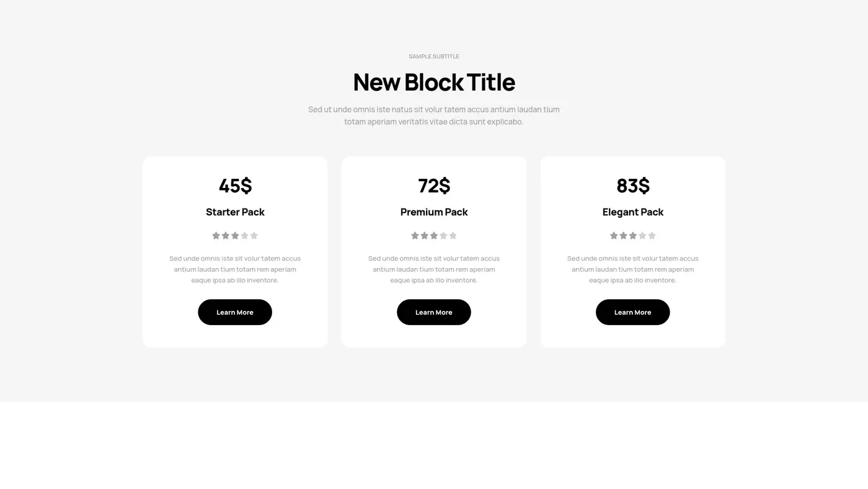Click Learn More on the Elegant Pack card

(x=632, y=312)
